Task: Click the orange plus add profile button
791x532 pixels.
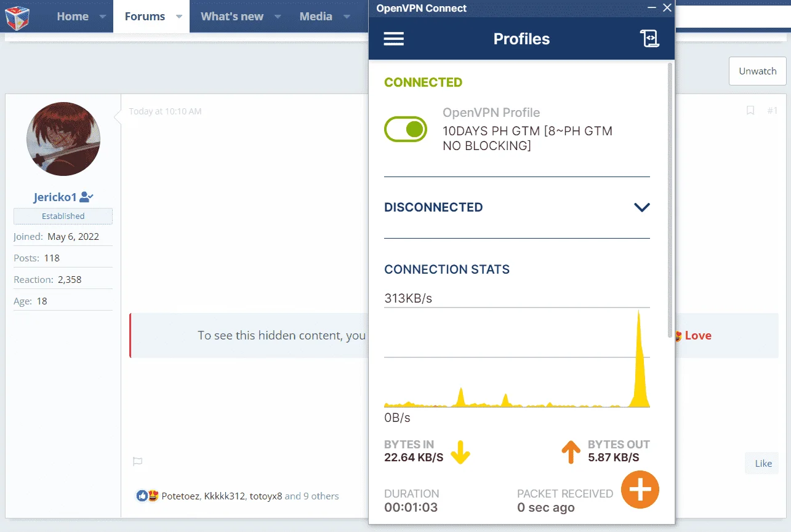Action: (640, 490)
